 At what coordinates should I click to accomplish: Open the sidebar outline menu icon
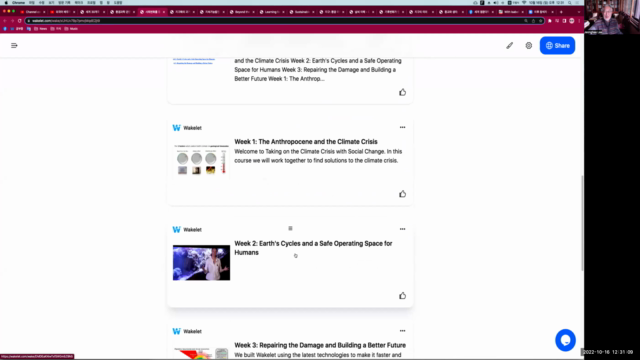click(x=14, y=45)
